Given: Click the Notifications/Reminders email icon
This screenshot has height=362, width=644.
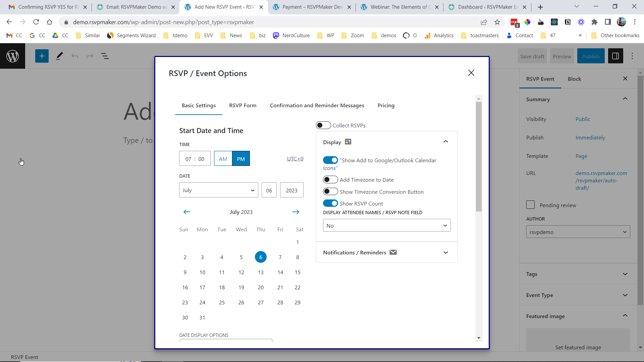Looking at the screenshot, I should (x=393, y=252).
